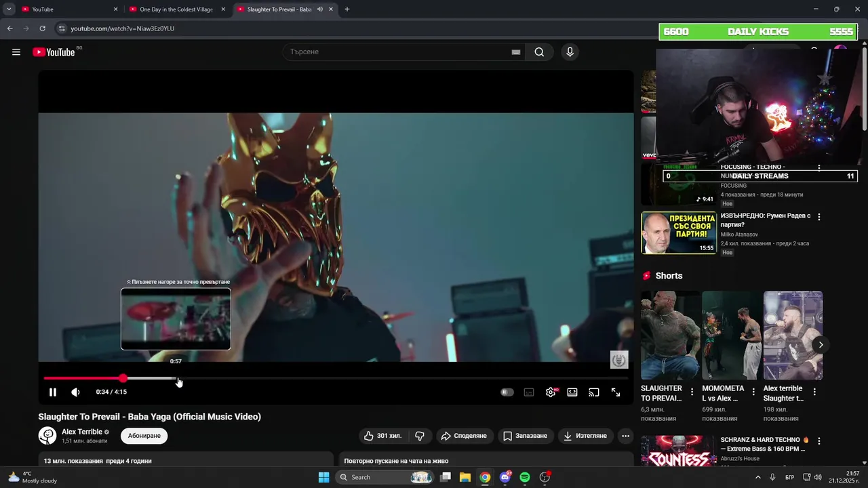Open the Румен Радев video thumbnail
868x488 pixels.
tap(679, 233)
